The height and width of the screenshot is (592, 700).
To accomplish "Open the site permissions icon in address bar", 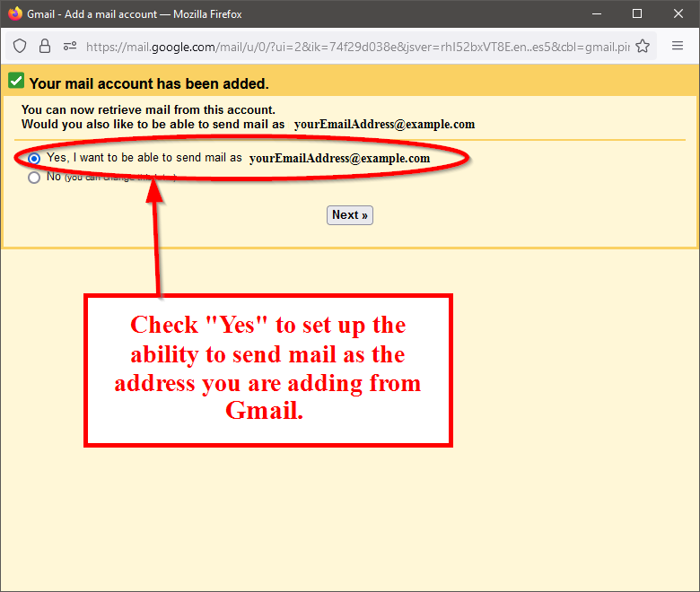I will pyautogui.click(x=70, y=46).
